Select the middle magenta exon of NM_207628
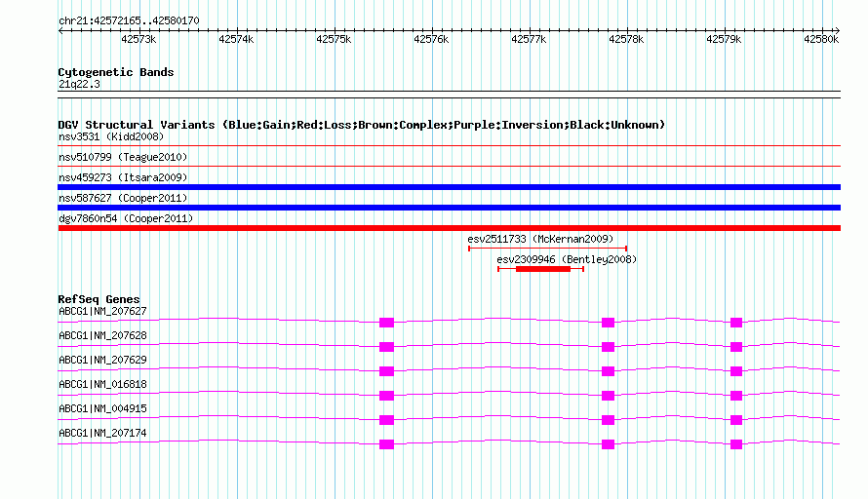 tap(608, 347)
